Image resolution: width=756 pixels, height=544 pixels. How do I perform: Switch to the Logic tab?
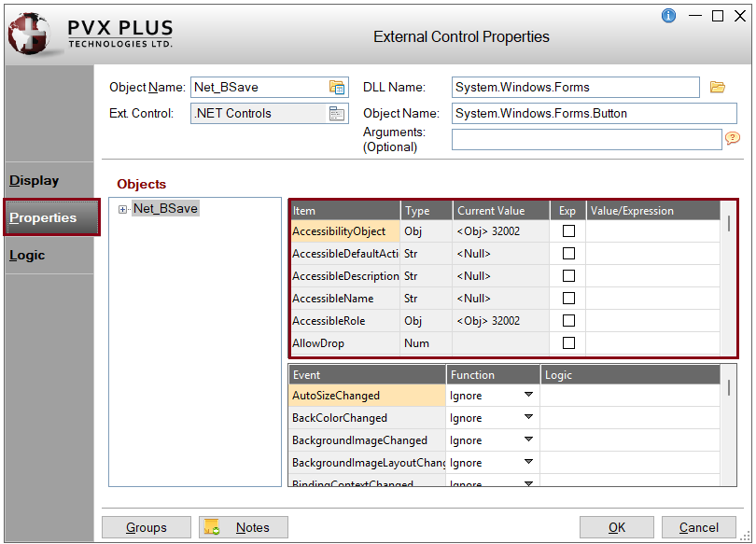point(27,256)
